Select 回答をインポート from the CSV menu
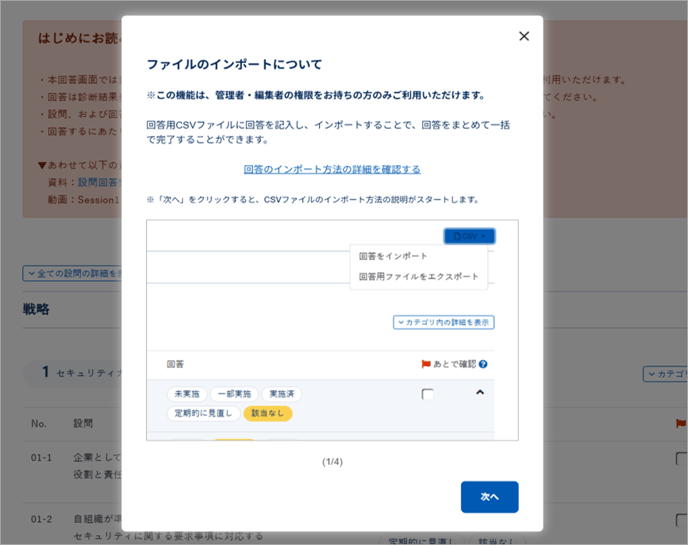This screenshot has height=545, width=688. pos(393,256)
